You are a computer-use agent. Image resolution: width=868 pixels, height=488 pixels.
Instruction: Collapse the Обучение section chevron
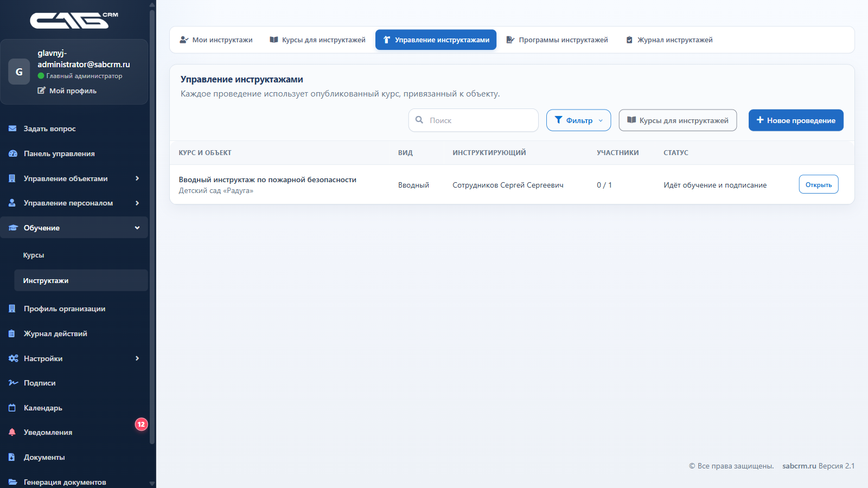[137, 228]
